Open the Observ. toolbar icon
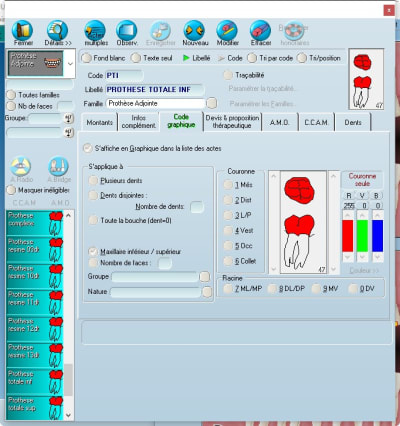The image size is (400, 426). (x=127, y=31)
